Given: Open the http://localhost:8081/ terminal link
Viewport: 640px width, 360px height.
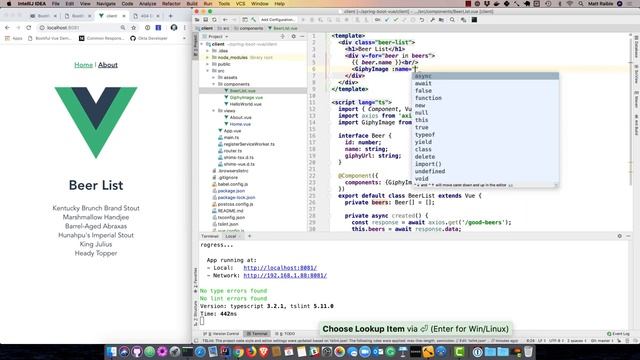Looking at the screenshot, I should (280, 268).
